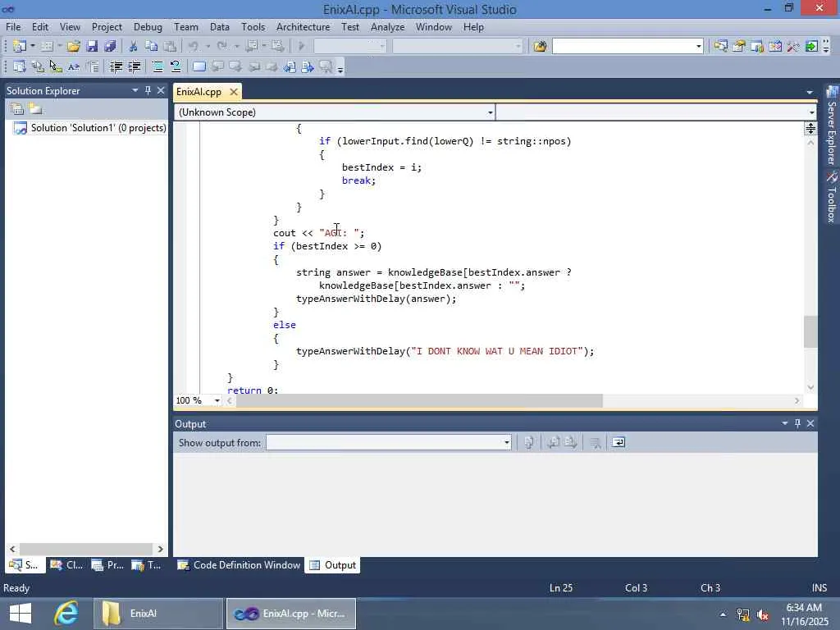The width and height of the screenshot is (840, 630).
Task: Switch to EnixAI folder taskbar window
Action: (157, 614)
